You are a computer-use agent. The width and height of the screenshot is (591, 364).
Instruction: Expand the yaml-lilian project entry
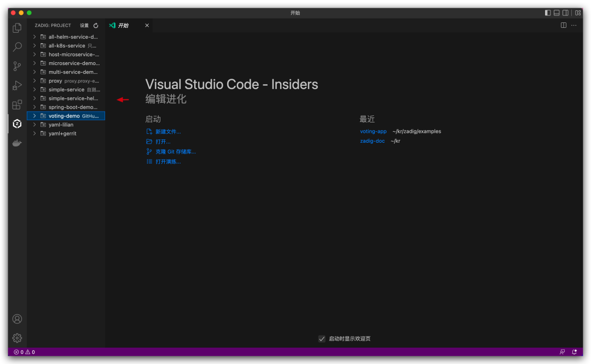pyautogui.click(x=34, y=124)
